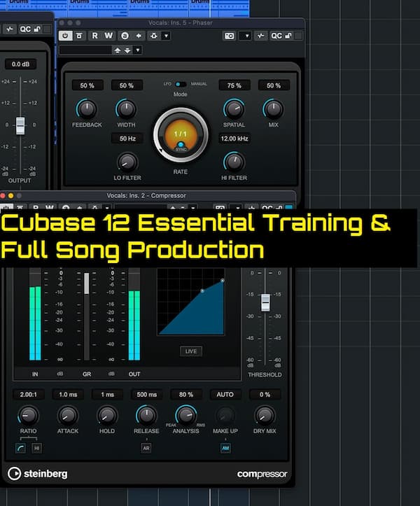Click the gain reduction GR meter
The height and width of the screenshot is (506, 420).
87,316
